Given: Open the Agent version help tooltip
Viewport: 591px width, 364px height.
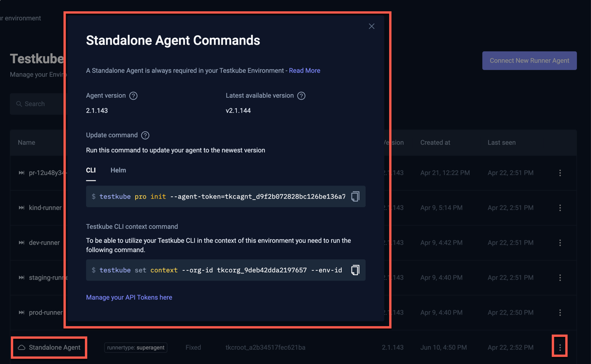Looking at the screenshot, I should click(133, 96).
